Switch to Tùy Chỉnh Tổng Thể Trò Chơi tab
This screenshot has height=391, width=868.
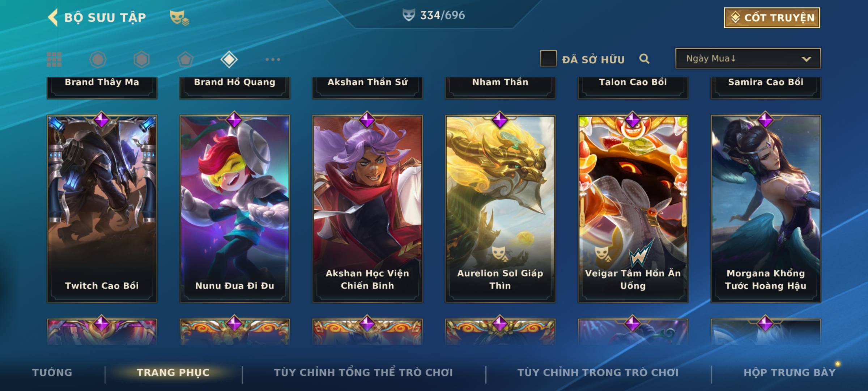(x=363, y=372)
